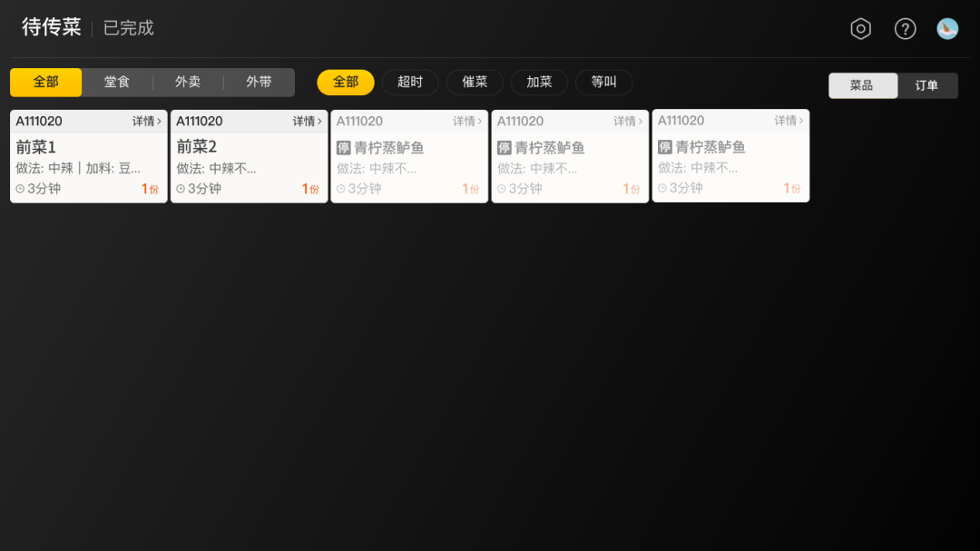The image size is (980, 551).
Task: Select the 外卖 order type
Action: coord(188,82)
